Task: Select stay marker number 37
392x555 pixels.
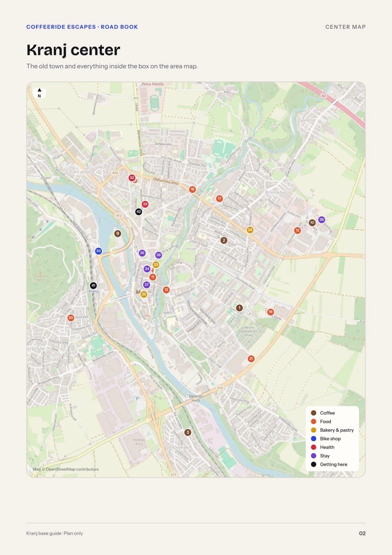Action: 146,285
